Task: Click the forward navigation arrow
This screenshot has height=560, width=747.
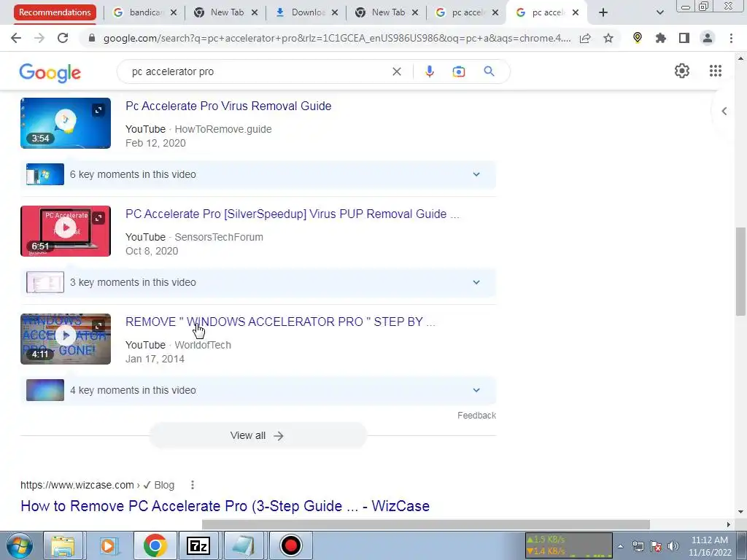Action: (39, 38)
